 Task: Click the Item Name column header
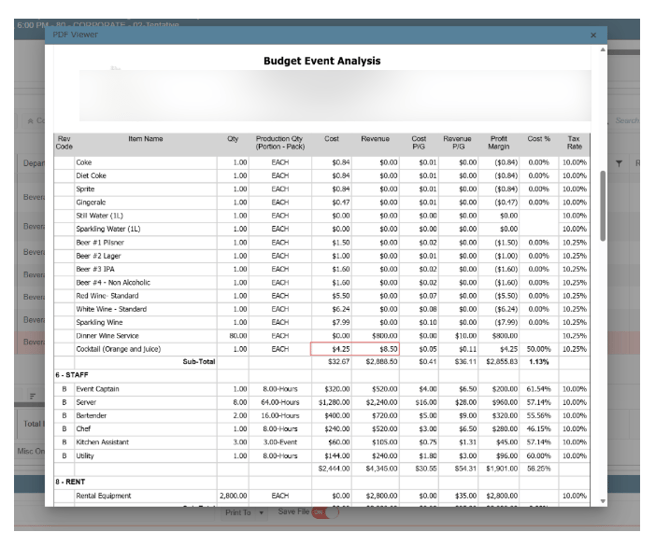pyautogui.click(x=145, y=139)
